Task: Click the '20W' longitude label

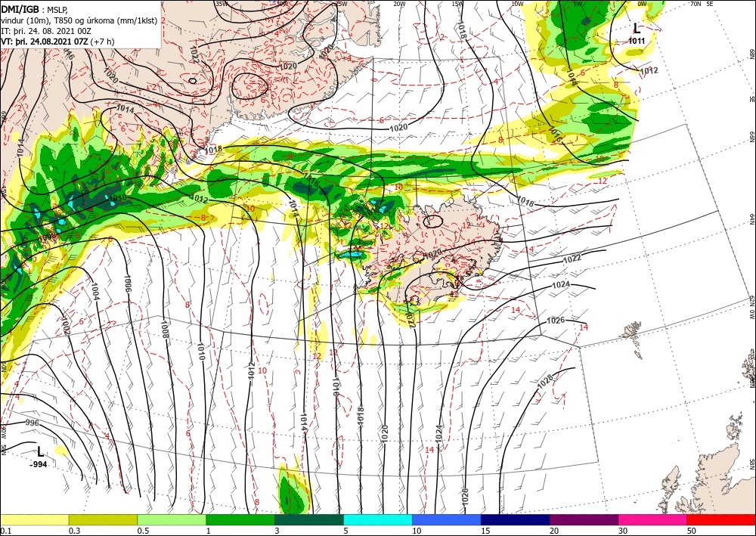Action: tap(398, 4)
